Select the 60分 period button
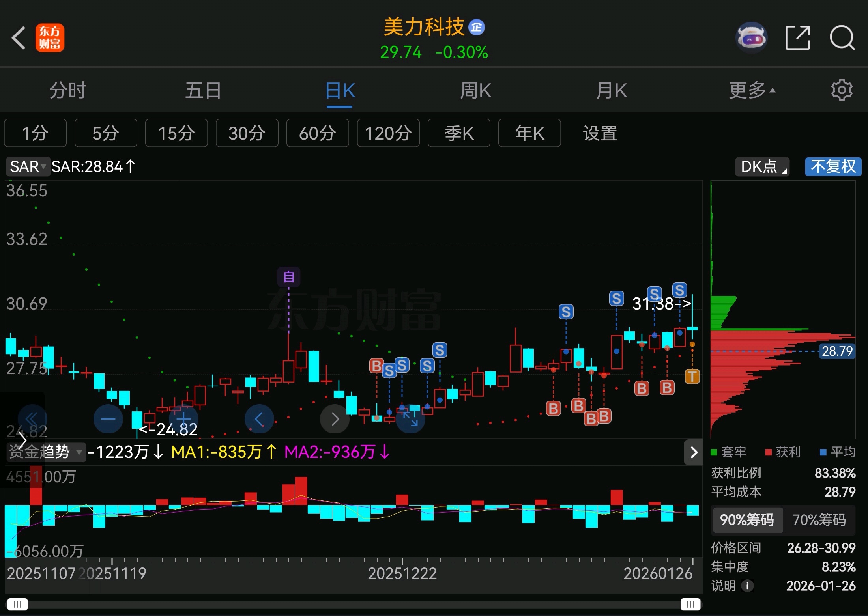 click(x=318, y=133)
